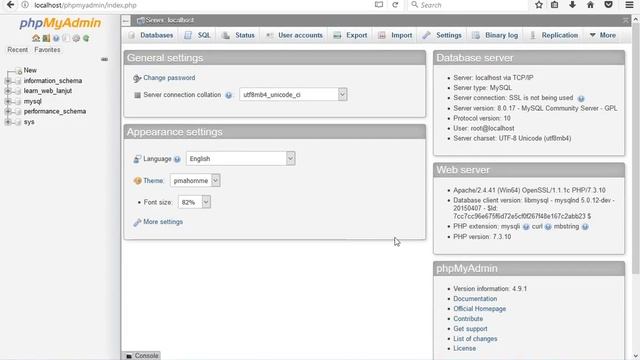Open the Status tab
The image size is (640, 360).
tap(238, 35)
